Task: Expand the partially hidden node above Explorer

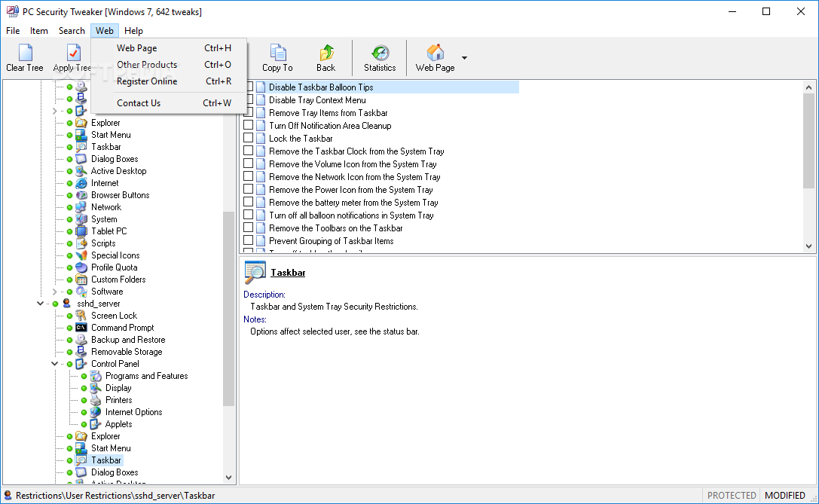Action: coord(54,111)
